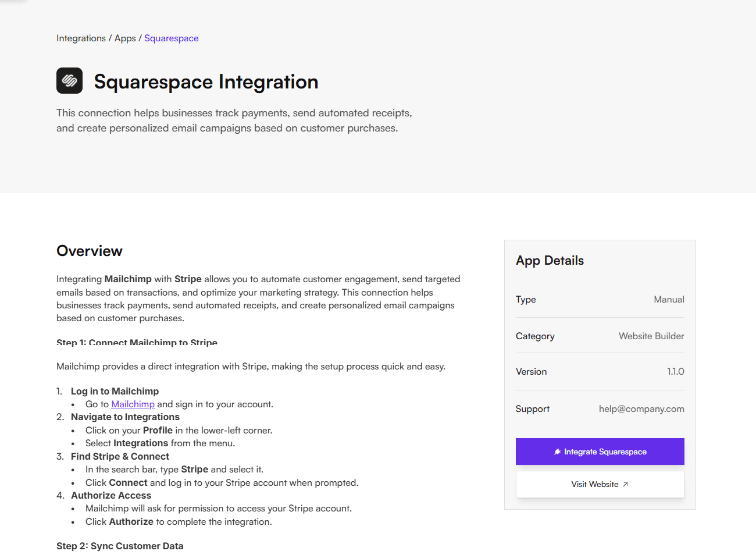The height and width of the screenshot is (558, 756).
Task: Click the Step 1: Connect Mailchimp to Stripe heading
Action: click(x=137, y=342)
